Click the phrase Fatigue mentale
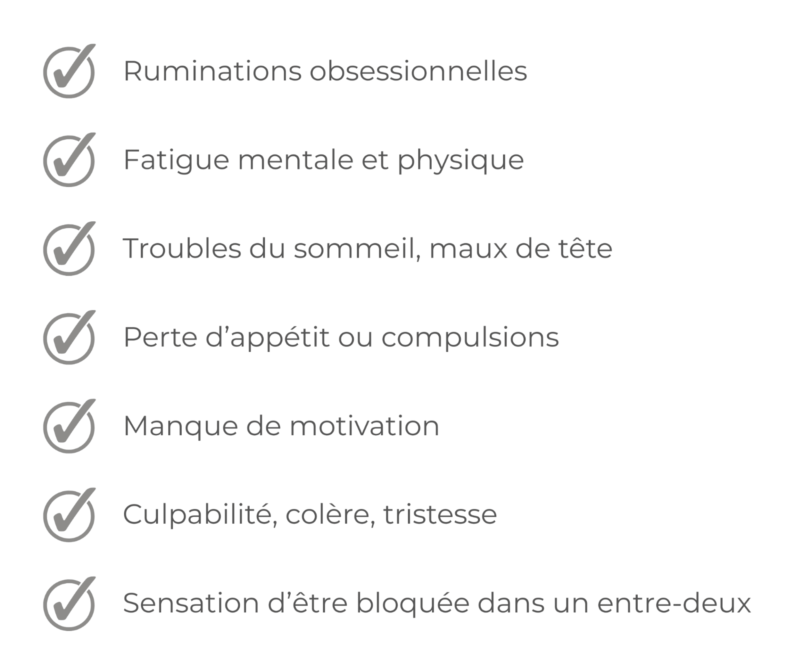The image size is (812, 664). (x=238, y=160)
